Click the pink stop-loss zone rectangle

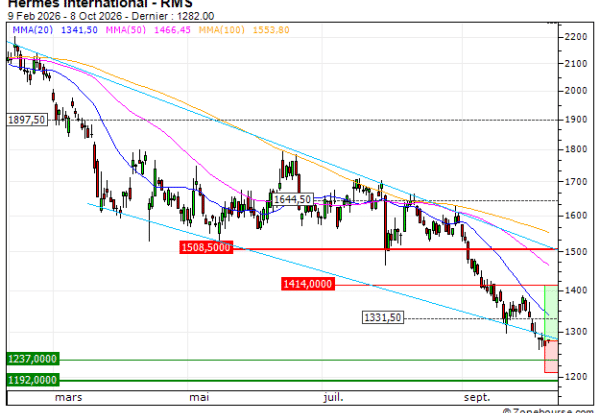pyautogui.click(x=551, y=356)
